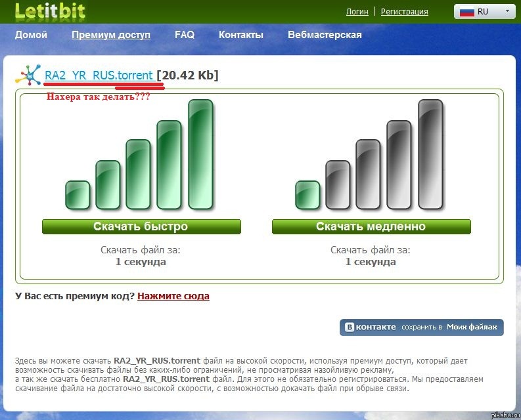Viewport: 521px width, 420px height.
Task: Open the Контакты page
Action: point(241,35)
